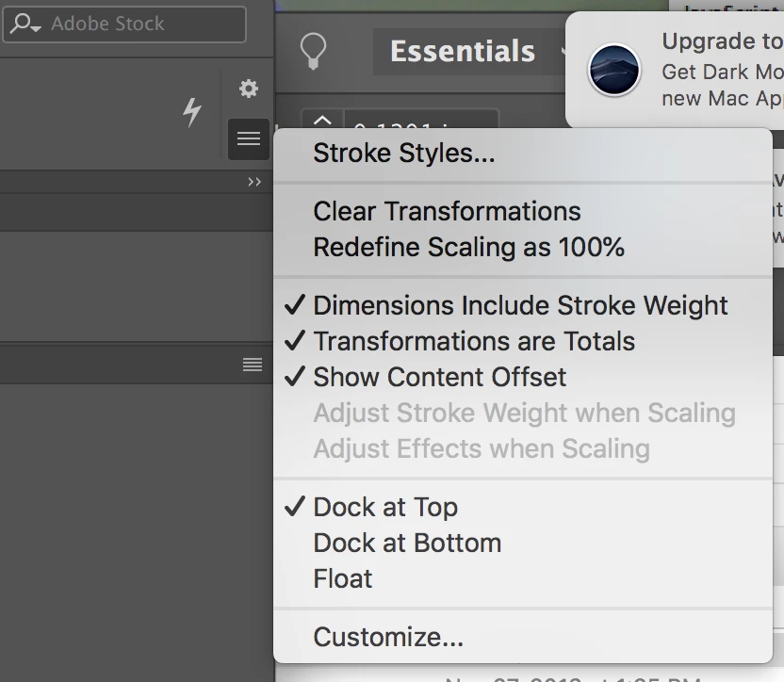This screenshot has width=784, height=682.
Task: Select Clear Transformations
Action: coord(447,211)
